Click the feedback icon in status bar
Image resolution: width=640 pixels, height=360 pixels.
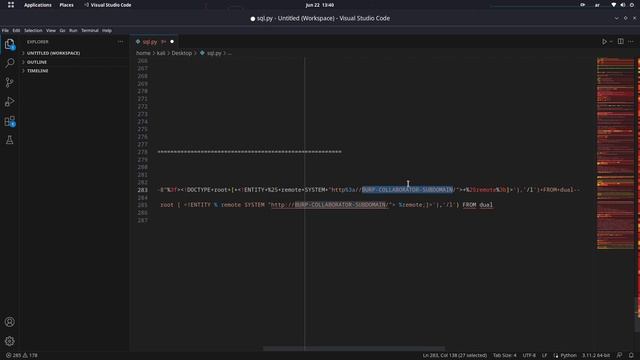tap(619, 356)
